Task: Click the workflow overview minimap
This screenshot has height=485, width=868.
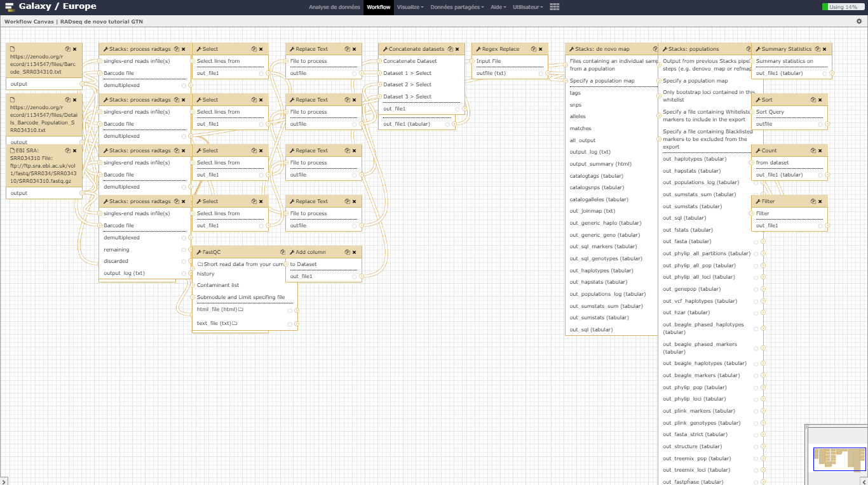Action: [839, 458]
